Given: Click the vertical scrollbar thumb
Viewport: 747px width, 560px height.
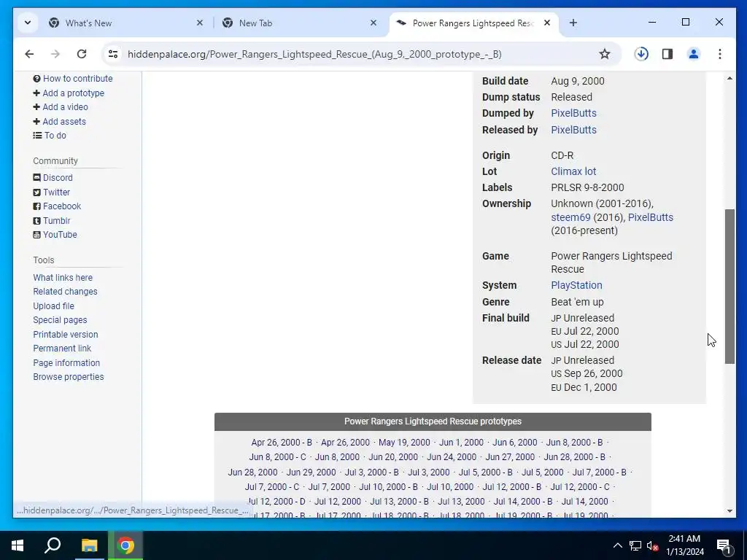Looking at the screenshot, I should 729,287.
